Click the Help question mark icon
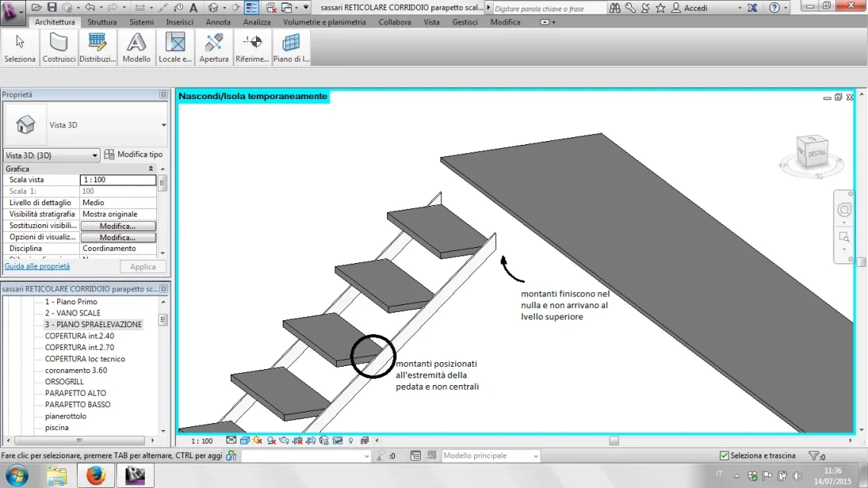Viewport: 868px width, 488px height. coord(774,8)
